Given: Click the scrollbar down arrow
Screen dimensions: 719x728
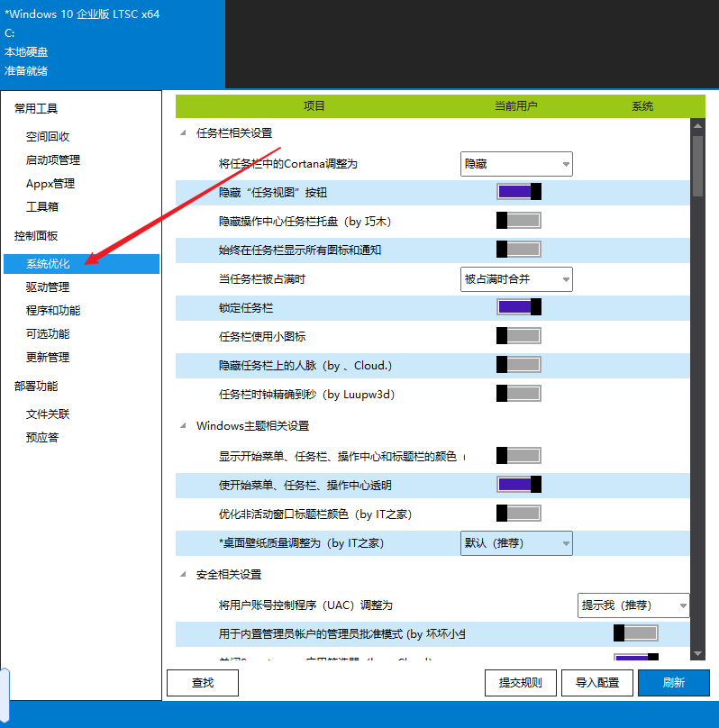Looking at the screenshot, I should (697, 653).
